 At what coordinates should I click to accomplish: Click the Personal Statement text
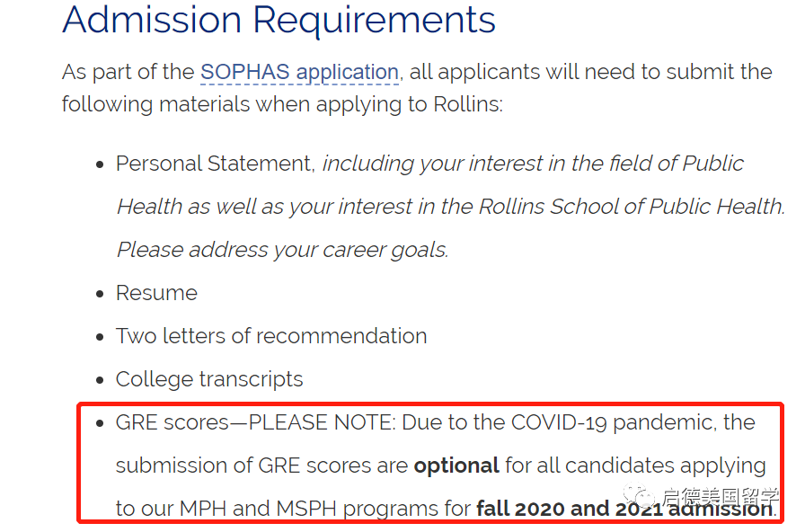tap(215, 164)
